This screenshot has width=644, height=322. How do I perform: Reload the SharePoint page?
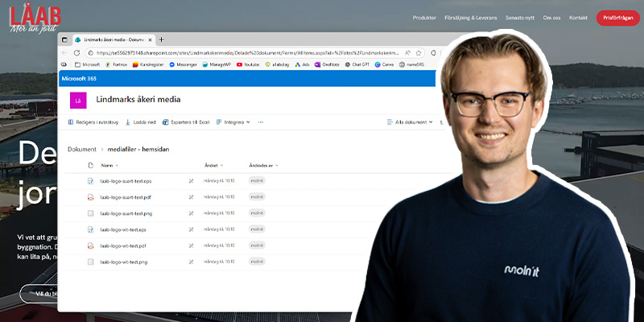[76, 53]
